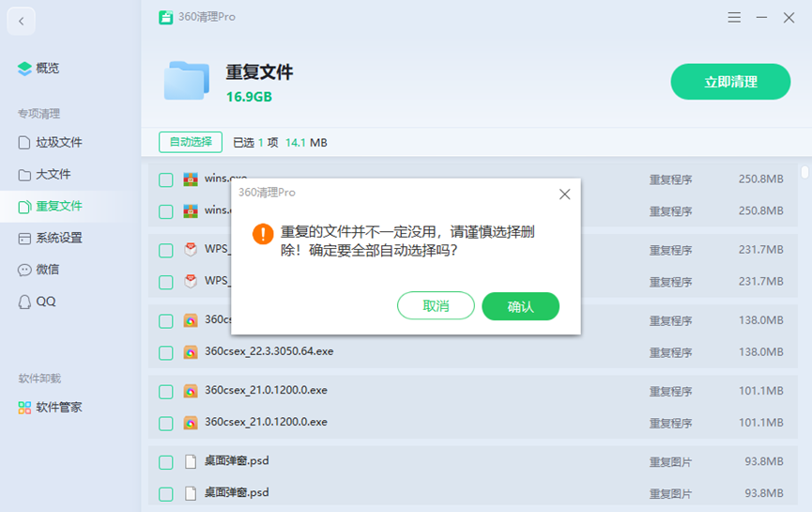Tick first 360csex_21.0.1200.0.exe checkbox
Image resolution: width=812 pixels, height=512 pixels.
tap(166, 391)
